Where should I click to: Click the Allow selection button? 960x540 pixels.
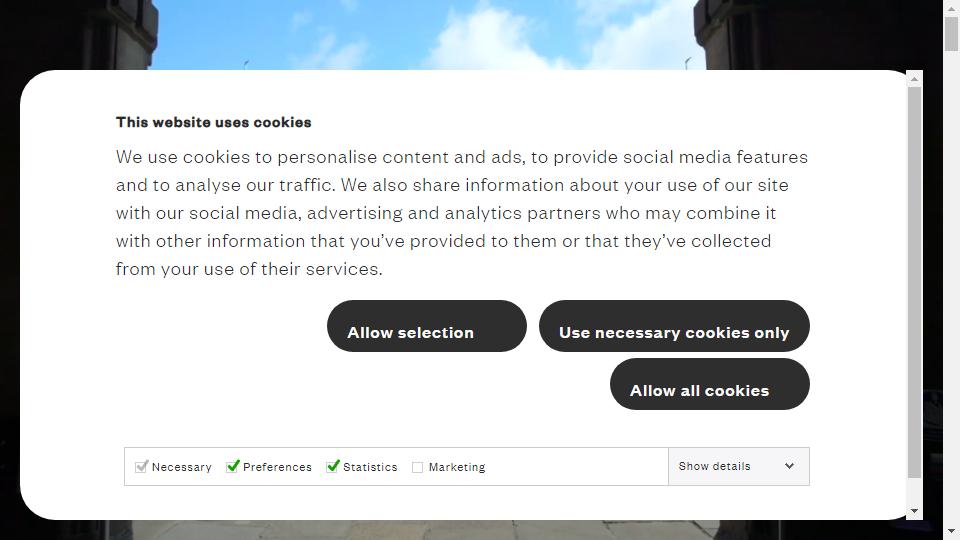point(427,326)
